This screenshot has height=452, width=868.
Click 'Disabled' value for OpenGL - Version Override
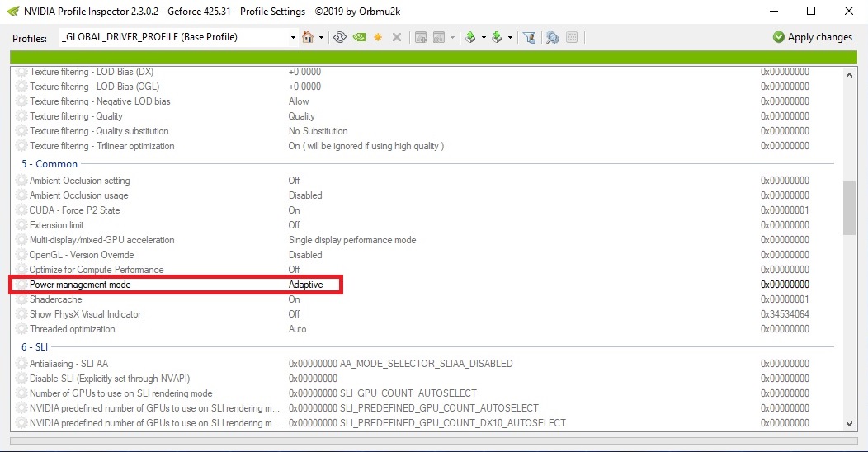305,255
